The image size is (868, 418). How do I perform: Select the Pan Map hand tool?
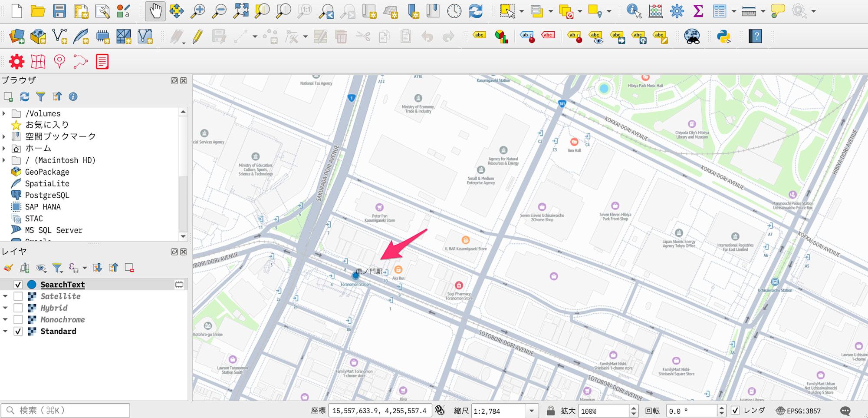[x=155, y=11]
